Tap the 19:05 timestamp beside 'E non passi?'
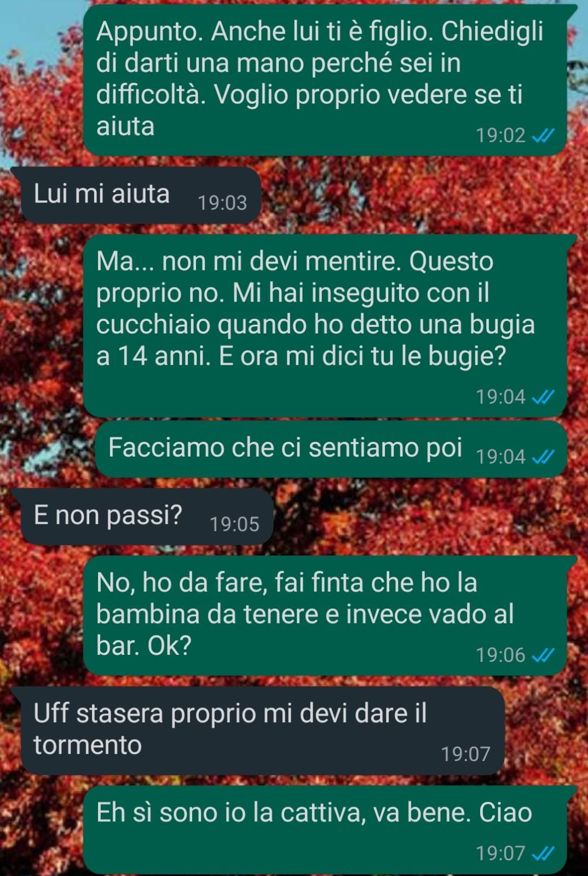 (x=234, y=524)
